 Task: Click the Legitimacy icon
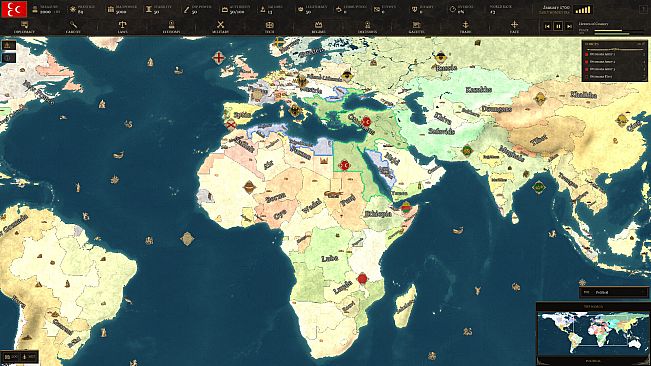pos(301,9)
